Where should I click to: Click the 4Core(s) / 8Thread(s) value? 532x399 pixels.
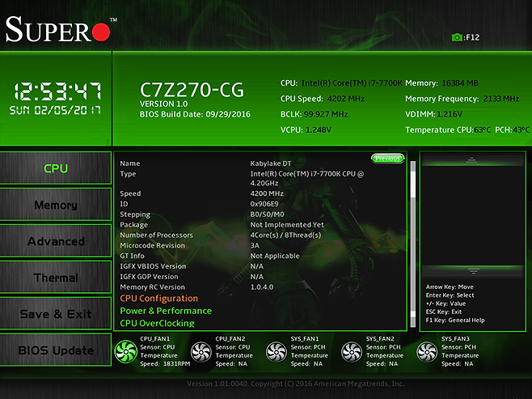[x=285, y=235]
